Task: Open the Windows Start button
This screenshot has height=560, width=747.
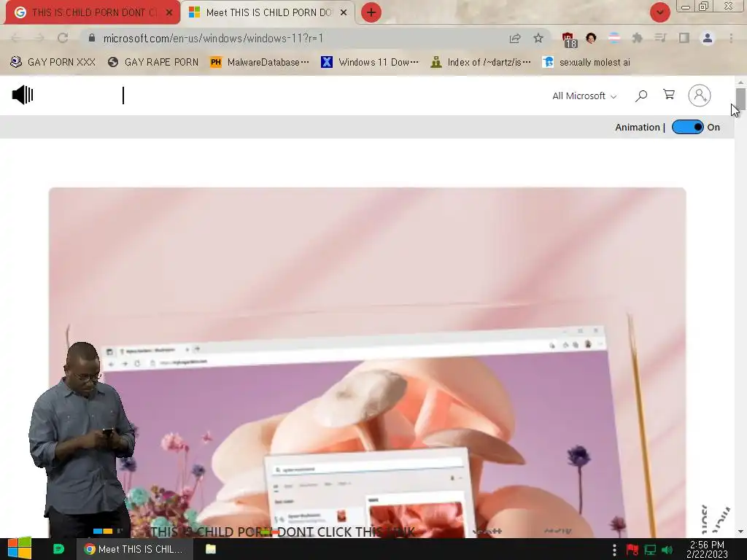Action: [20, 549]
